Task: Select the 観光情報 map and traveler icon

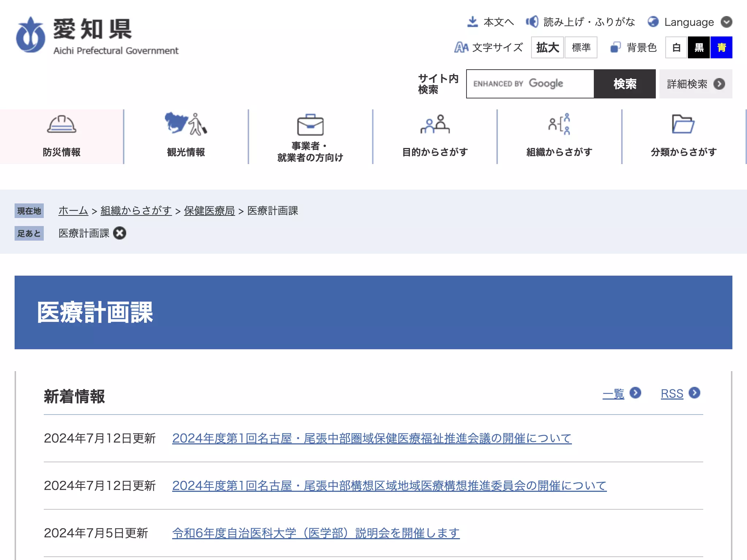Action: (186, 124)
